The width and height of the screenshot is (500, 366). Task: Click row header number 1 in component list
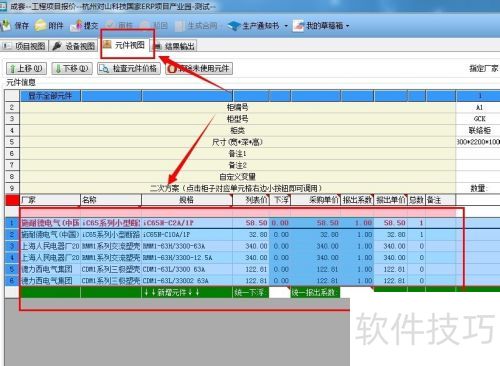coord(12,223)
